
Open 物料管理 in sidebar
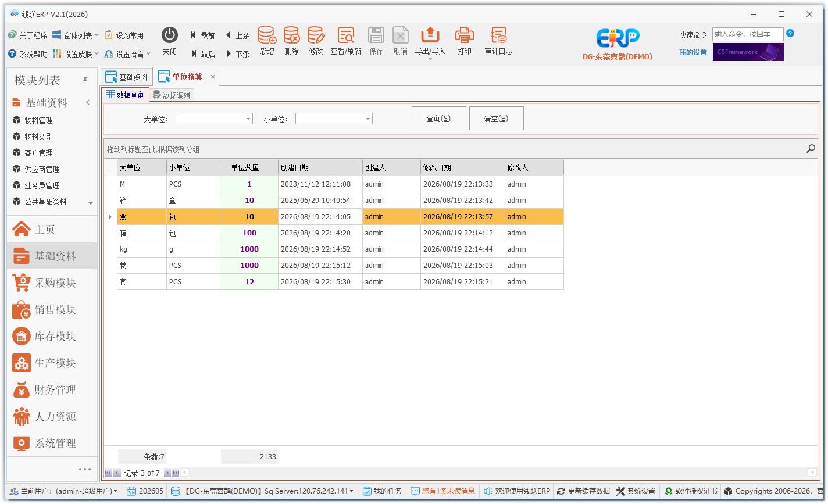coord(38,120)
